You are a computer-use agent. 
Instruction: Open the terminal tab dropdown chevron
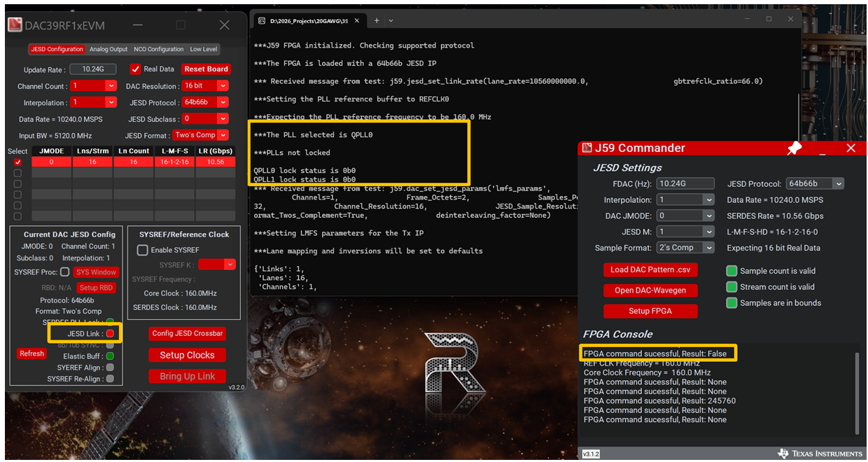coord(392,21)
